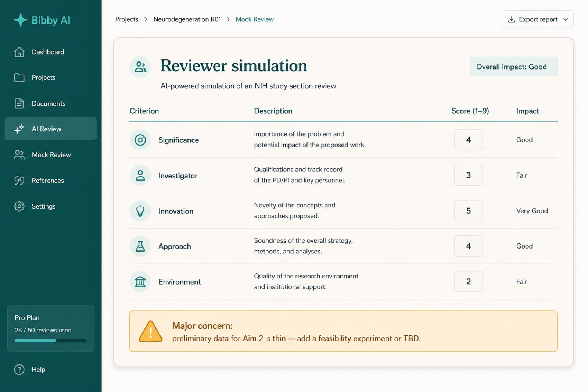Click the Environment score box showing 2
The height and width of the screenshot is (392, 588).
468,282
